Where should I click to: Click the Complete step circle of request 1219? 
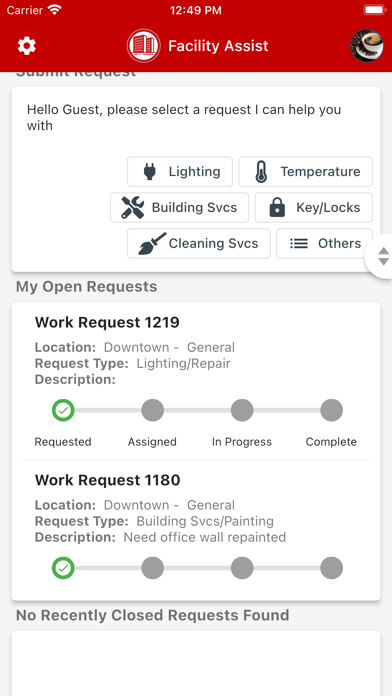pos(332,410)
